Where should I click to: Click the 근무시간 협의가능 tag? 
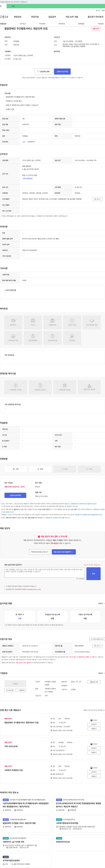pyautogui.click(x=28, y=179)
